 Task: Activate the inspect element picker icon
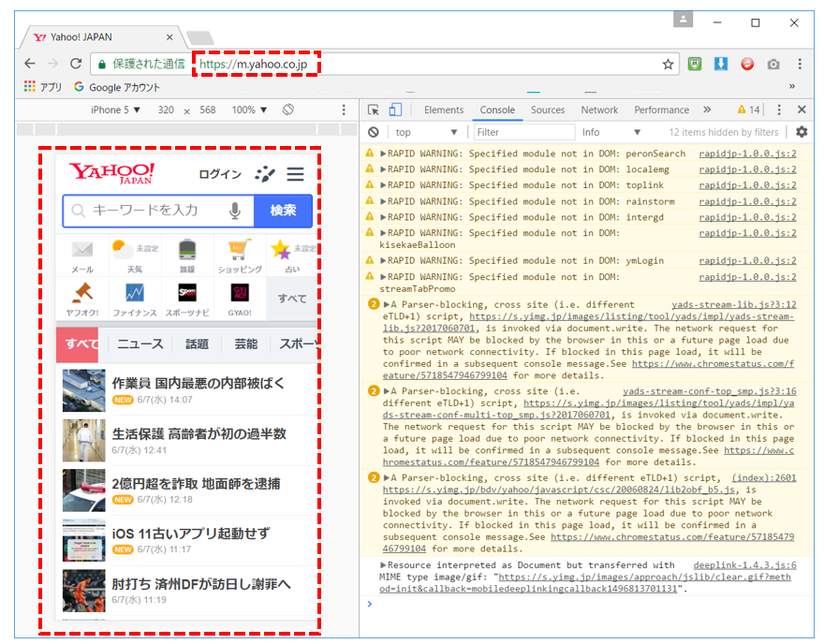(x=373, y=110)
